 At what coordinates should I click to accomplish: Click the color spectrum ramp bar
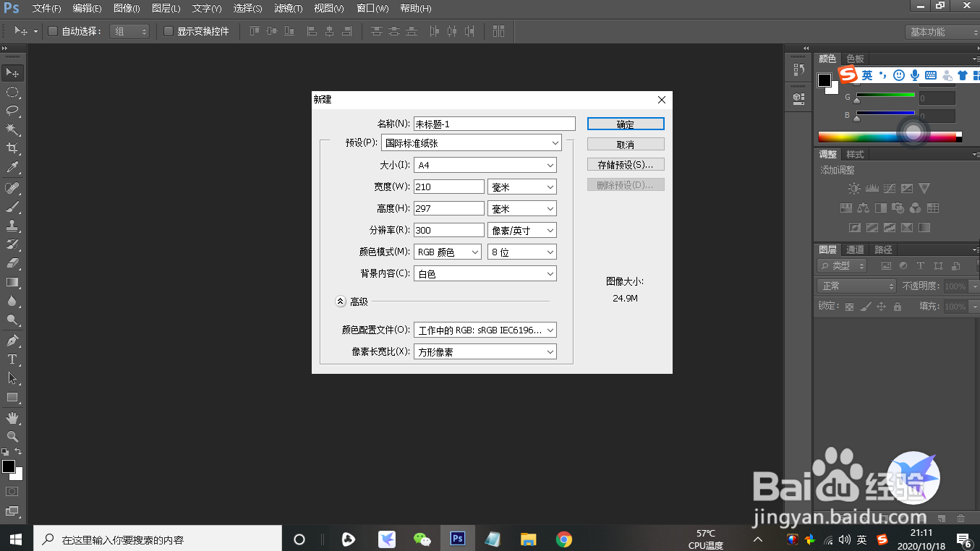tap(890, 137)
